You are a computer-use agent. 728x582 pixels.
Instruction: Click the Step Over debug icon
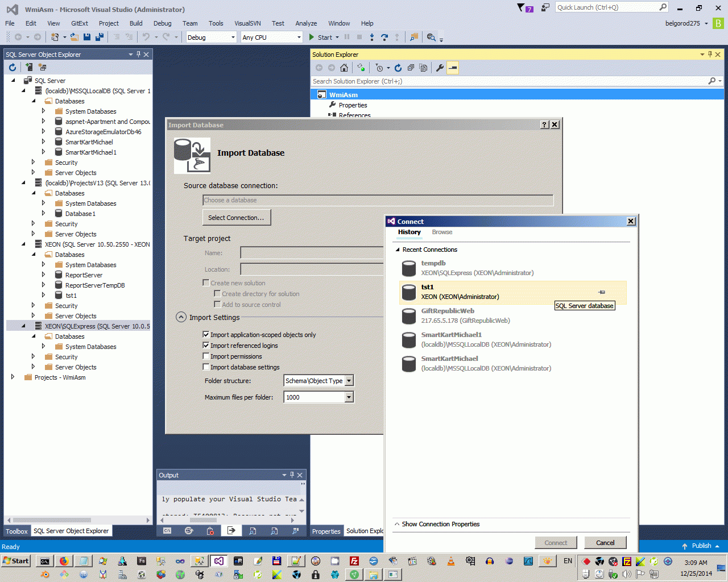click(x=384, y=37)
